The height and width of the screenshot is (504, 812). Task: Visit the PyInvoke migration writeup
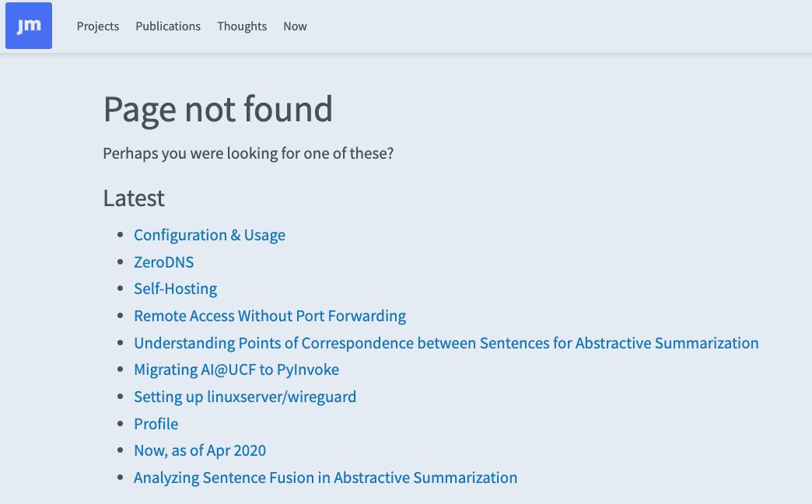pos(236,369)
